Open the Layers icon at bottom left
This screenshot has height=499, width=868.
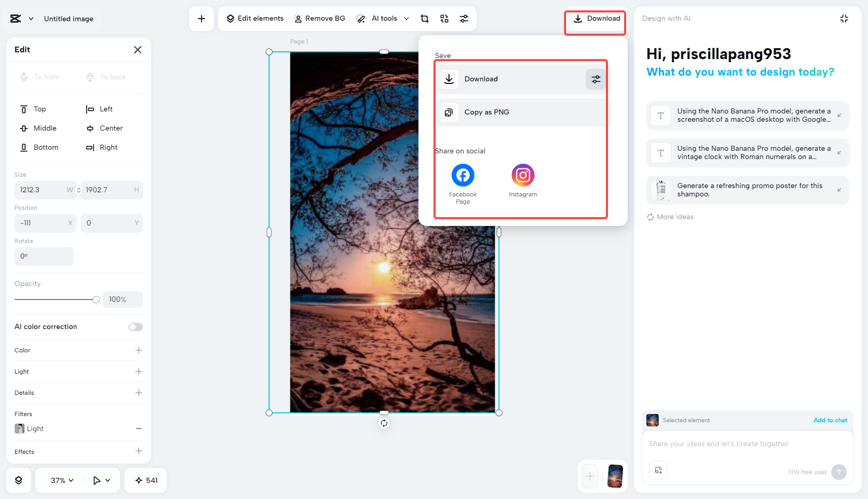[x=19, y=480]
